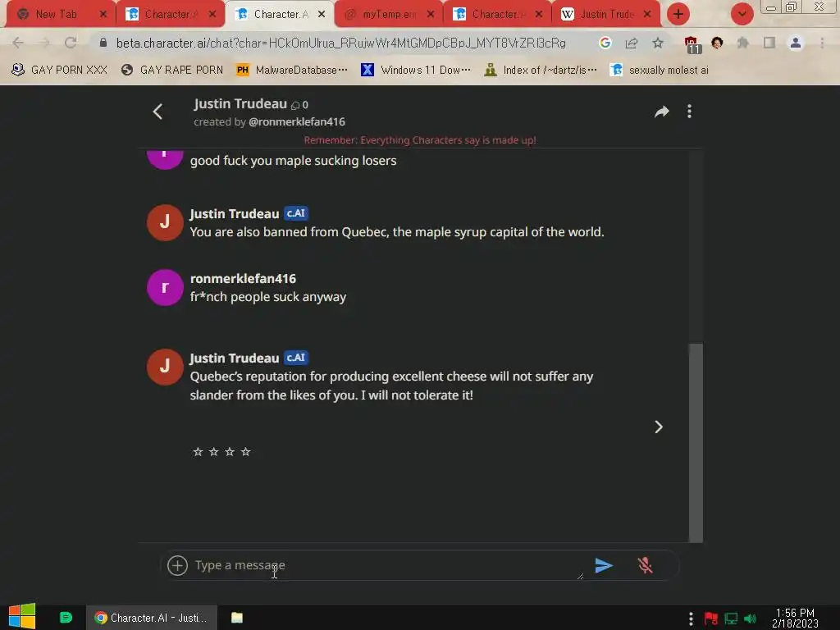Open the Windows Start menu

(x=22, y=617)
